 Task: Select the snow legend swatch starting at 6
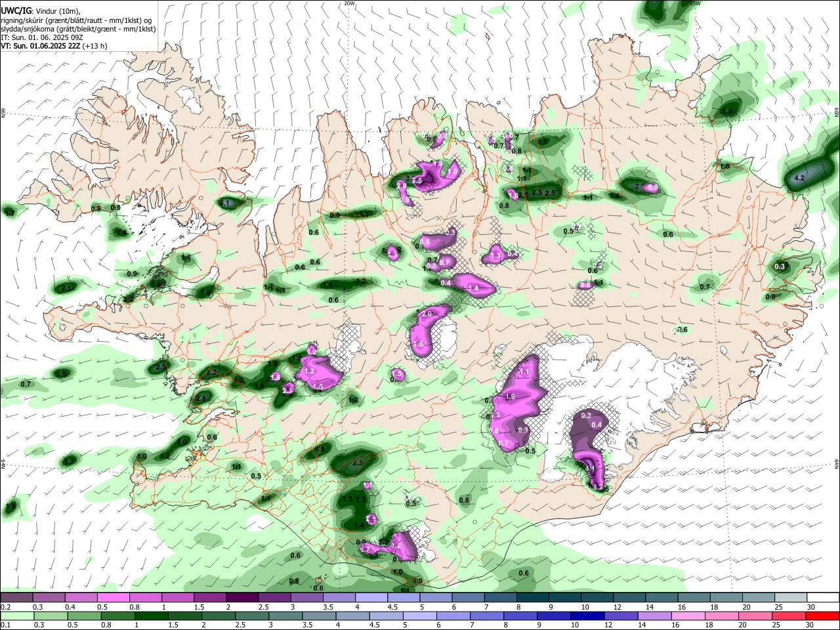(468, 598)
